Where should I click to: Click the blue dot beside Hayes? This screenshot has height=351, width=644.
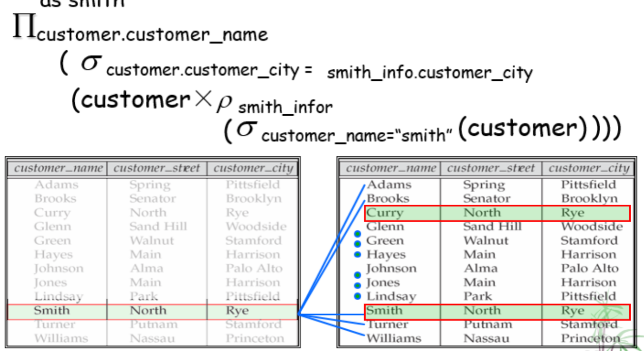pyautogui.click(x=357, y=255)
